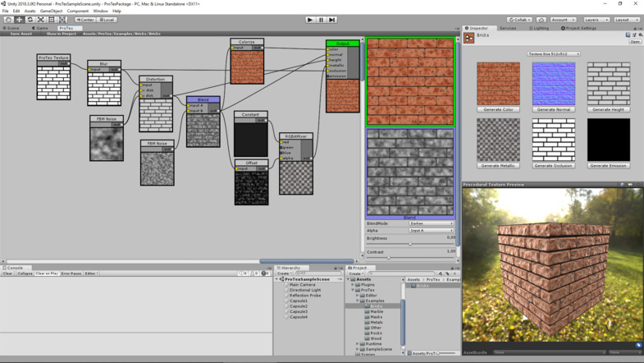Screen dimensions: 644x363
Task: Toggle Clear on Play in Console
Action: tap(47, 273)
